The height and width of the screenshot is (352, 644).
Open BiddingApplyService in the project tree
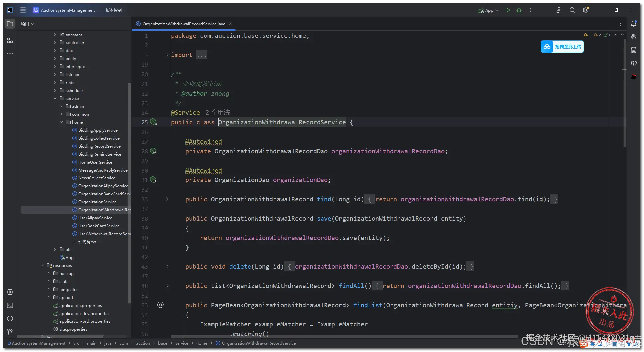click(98, 130)
